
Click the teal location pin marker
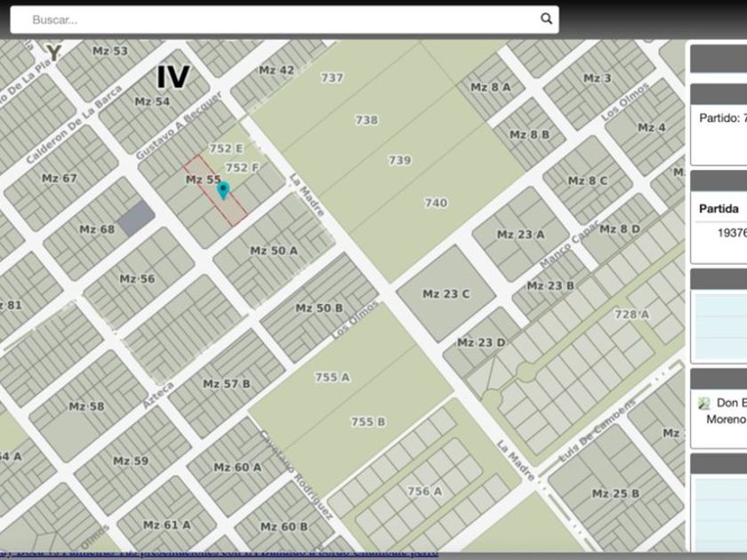pyautogui.click(x=223, y=190)
